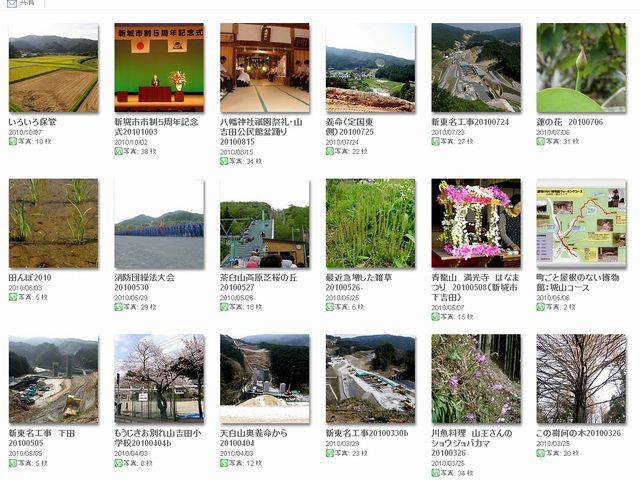Click the 天白山奥養命から 20100404 title link

point(253,438)
